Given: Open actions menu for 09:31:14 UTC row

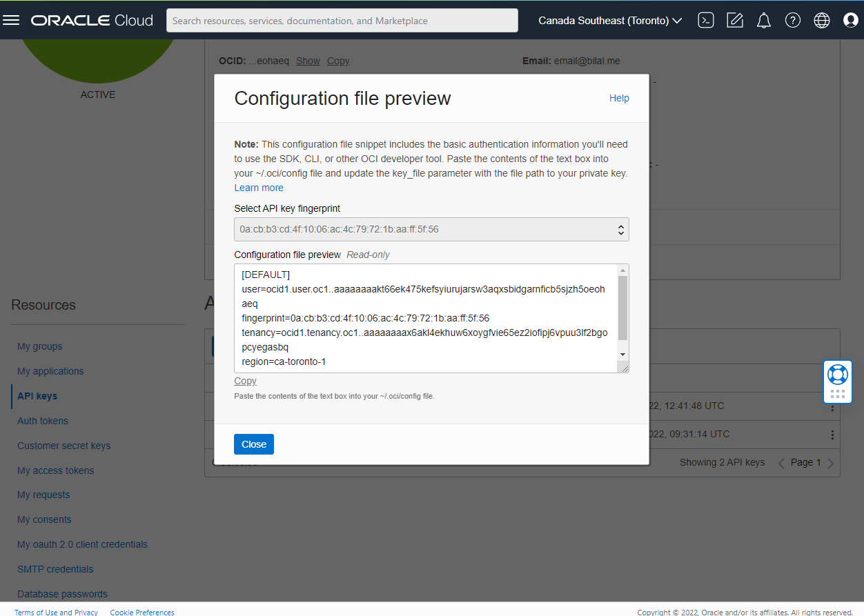Looking at the screenshot, I should [x=832, y=435].
